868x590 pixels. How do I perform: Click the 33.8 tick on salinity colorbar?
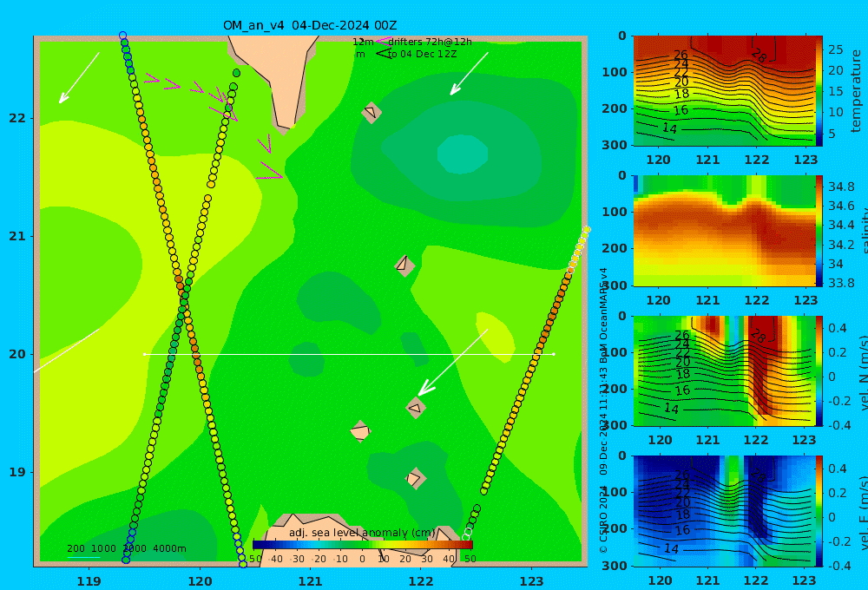(x=841, y=283)
